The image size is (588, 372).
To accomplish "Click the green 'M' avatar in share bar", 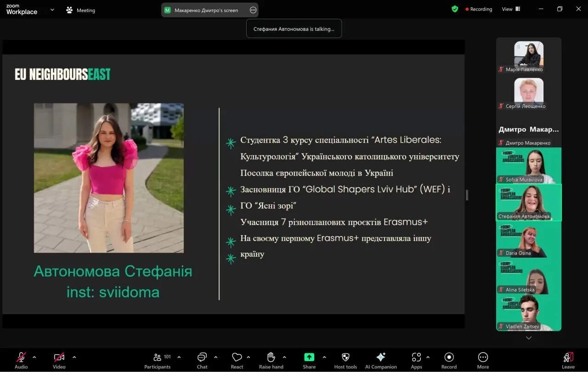I will point(168,10).
